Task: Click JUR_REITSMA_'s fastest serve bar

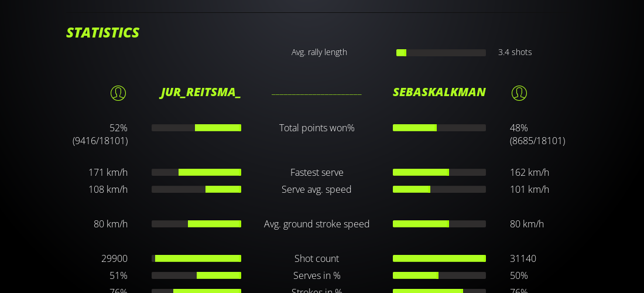Action: pos(196,172)
